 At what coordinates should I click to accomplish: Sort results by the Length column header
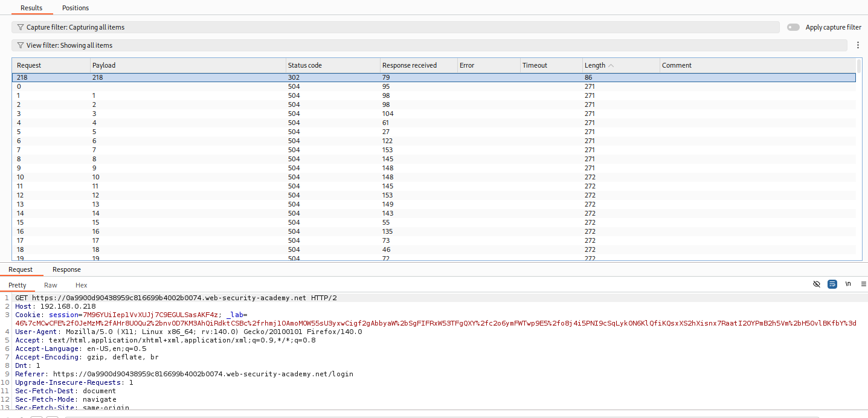coord(595,65)
